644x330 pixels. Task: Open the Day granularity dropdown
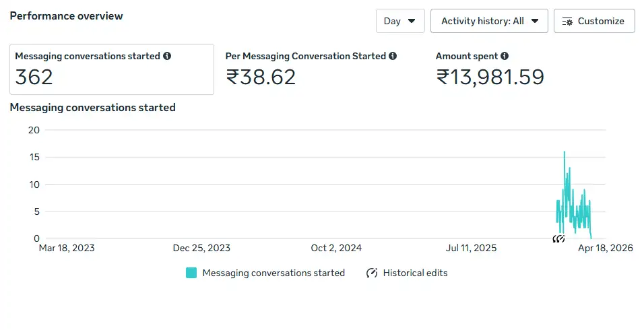tap(400, 21)
